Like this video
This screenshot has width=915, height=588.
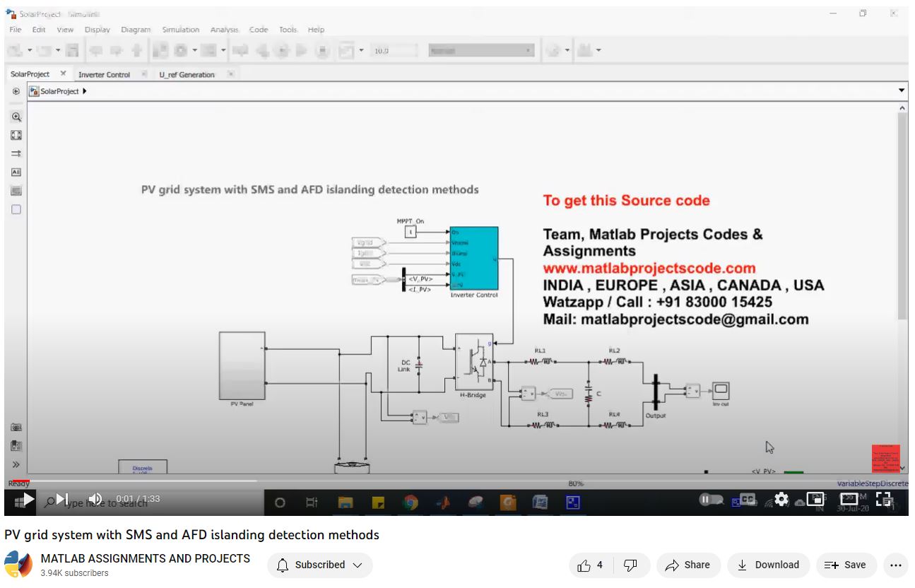[x=591, y=565]
